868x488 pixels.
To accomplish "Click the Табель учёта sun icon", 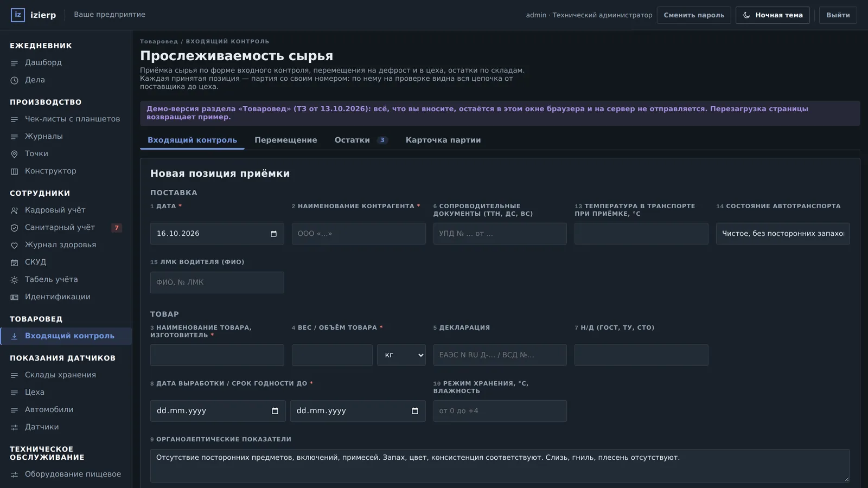I will pos(15,280).
